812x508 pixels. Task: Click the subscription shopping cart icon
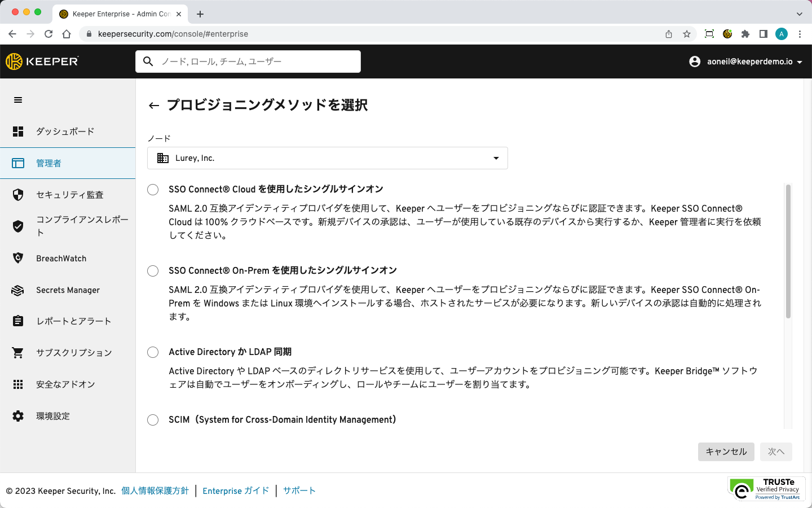coord(18,353)
